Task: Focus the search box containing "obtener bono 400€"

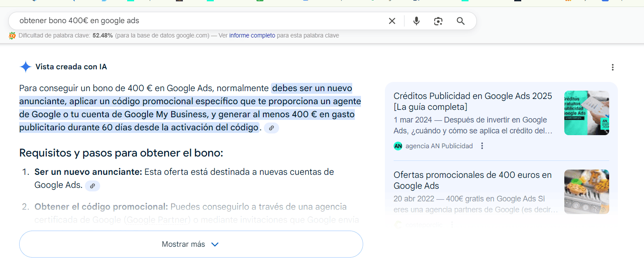Action: click(196, 21)
